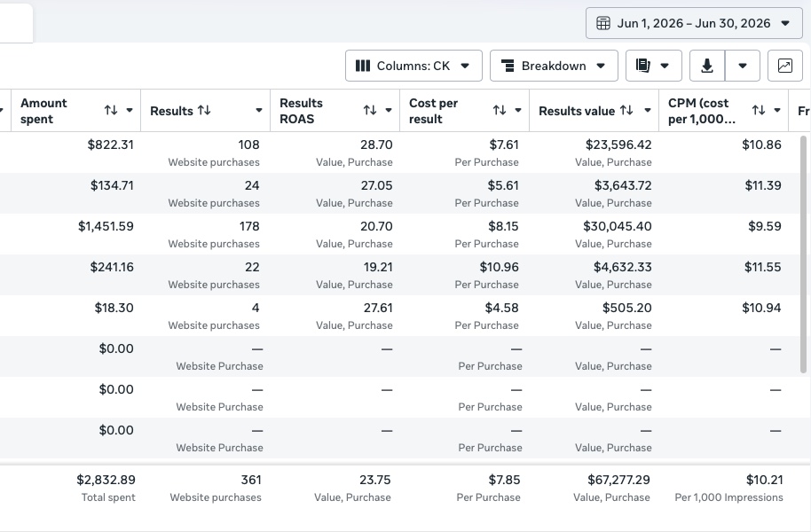Click the $10.96 cost per result
The height and width of the screenshot is (532, 811).
[500, 267]
